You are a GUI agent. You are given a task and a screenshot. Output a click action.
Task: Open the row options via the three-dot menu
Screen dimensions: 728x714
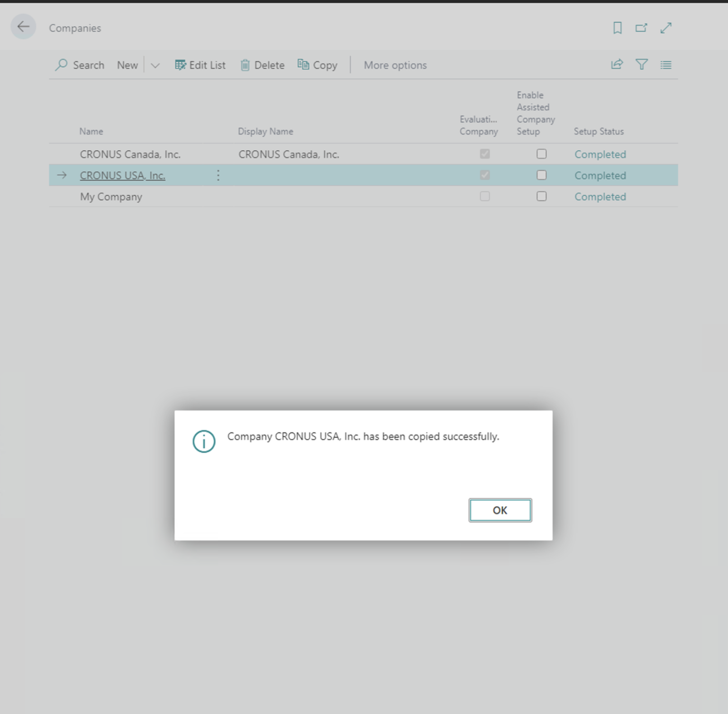218,175
